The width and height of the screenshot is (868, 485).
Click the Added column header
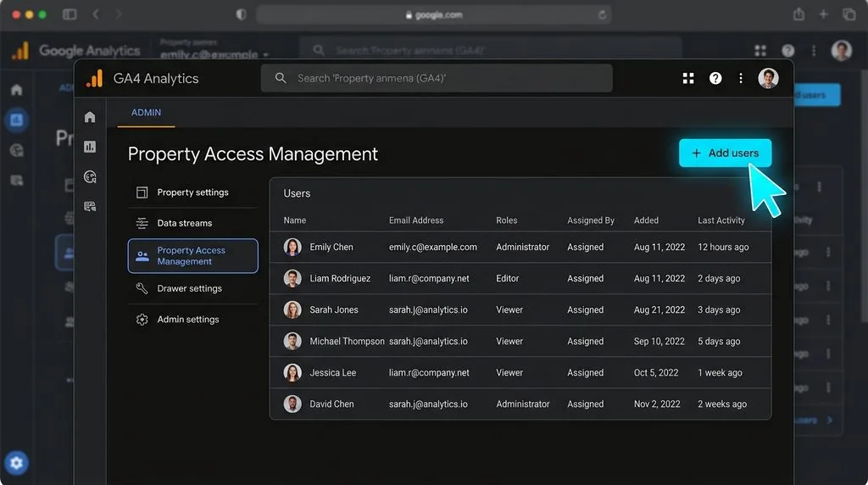point(646,220)
